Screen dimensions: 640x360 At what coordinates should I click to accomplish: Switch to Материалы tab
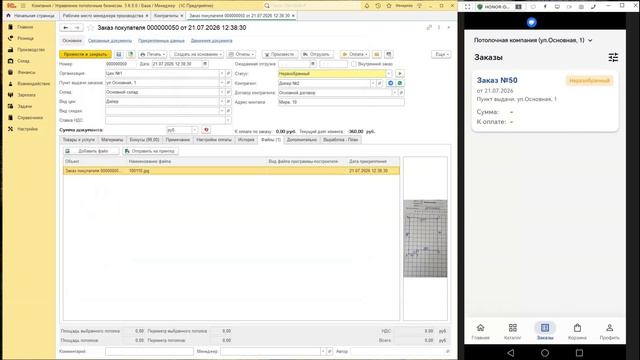tap(112, 140)
